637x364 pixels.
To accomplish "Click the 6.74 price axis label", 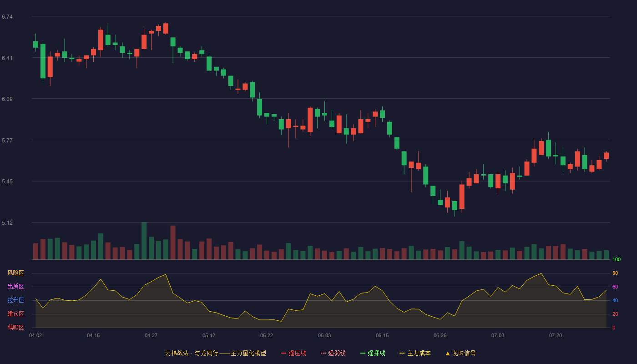I will [x=7, y=17].
